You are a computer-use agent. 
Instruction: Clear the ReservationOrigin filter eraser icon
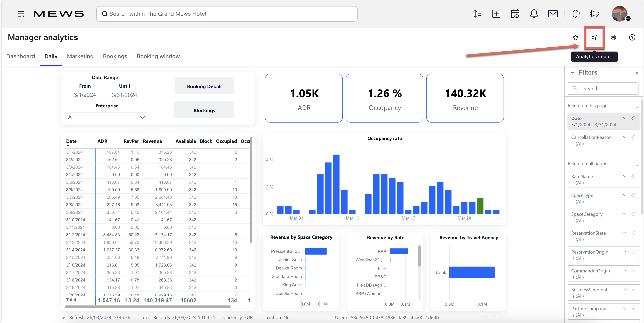(633, 252)
